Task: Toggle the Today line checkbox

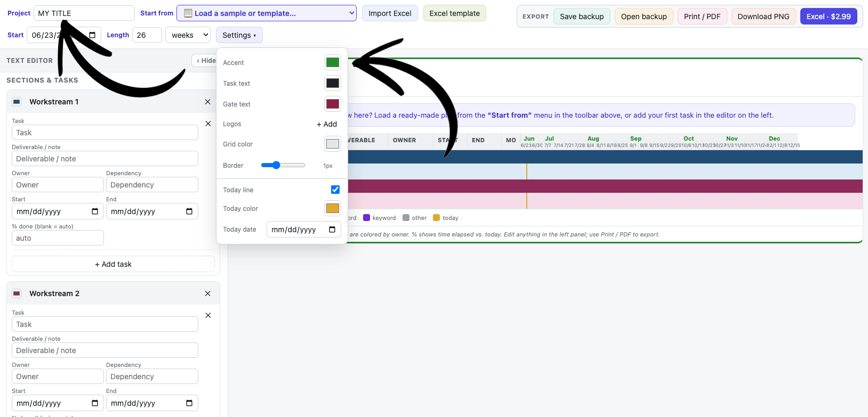Action: 335,190
